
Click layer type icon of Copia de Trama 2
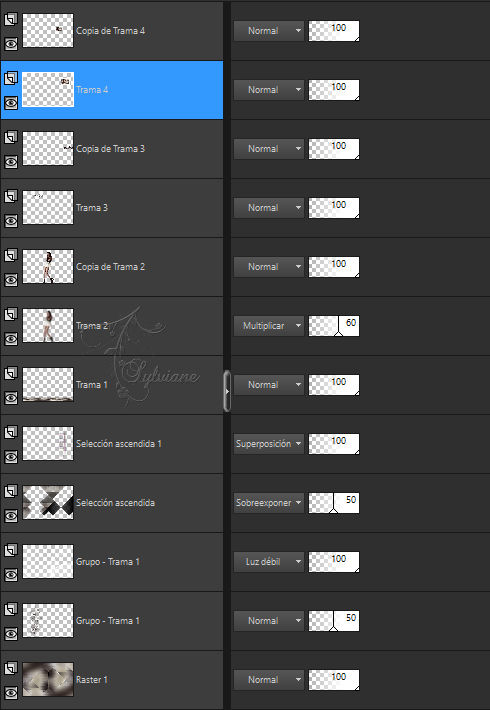[x=11, y=255]
